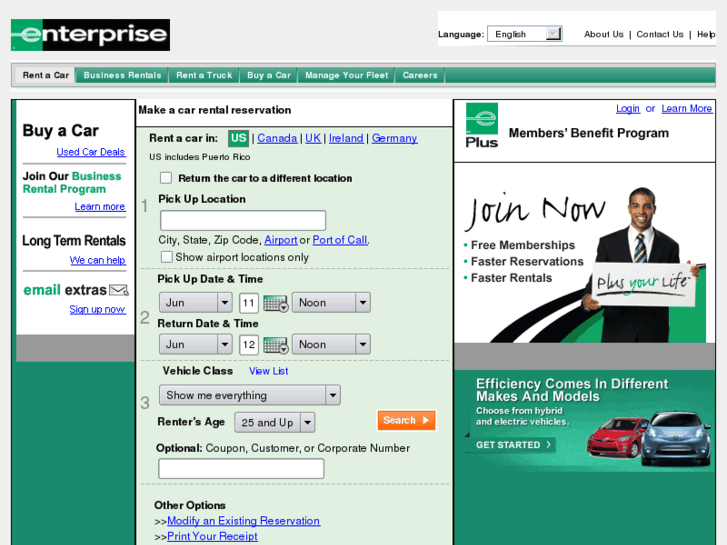The height and width of the screenshot is (545, 727).
Task: Choose Ireland as rental country
Action: tap(346, 138)
